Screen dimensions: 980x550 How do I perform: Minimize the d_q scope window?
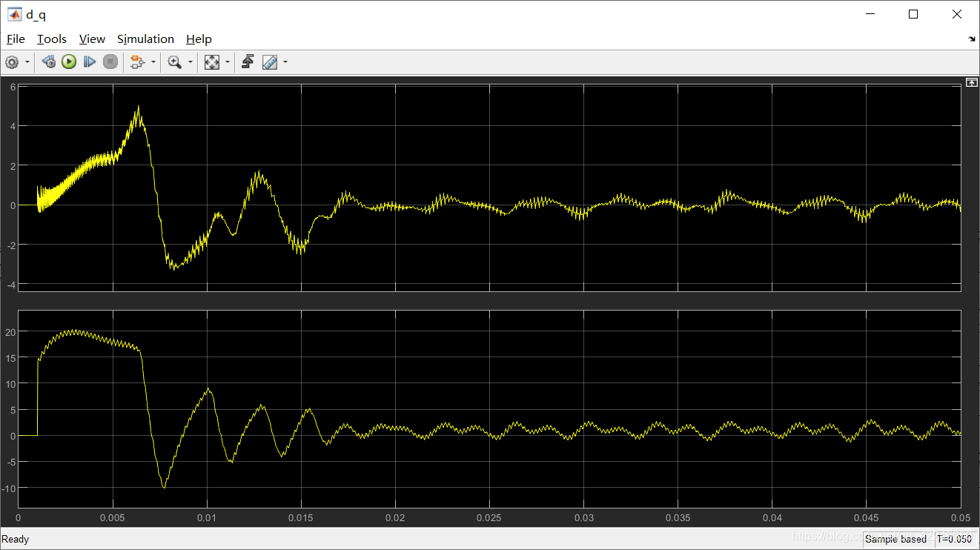(870, 14)
